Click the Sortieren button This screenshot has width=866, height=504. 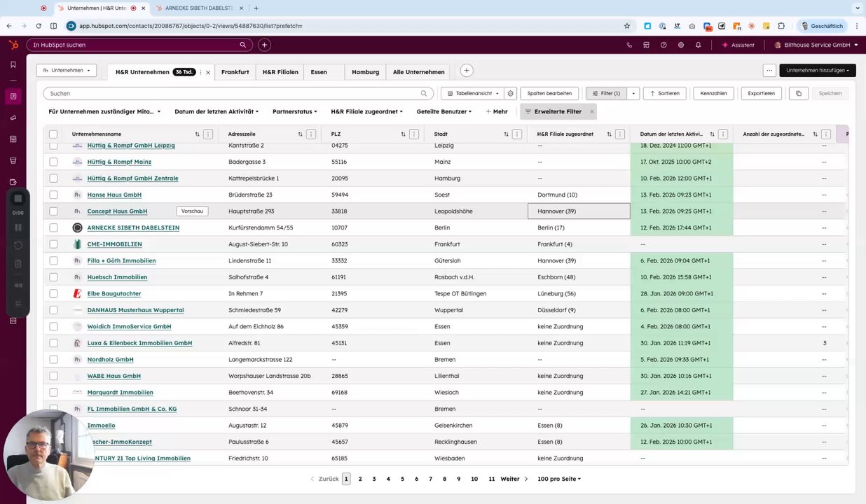tap(664, 93)
